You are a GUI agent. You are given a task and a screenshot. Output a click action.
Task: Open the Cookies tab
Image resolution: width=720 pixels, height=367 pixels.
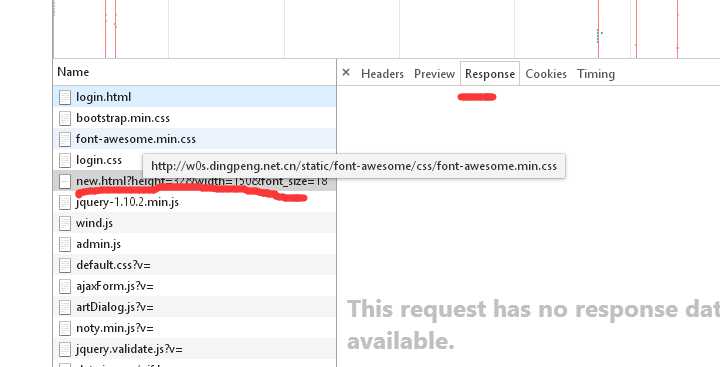pos(546,74)
